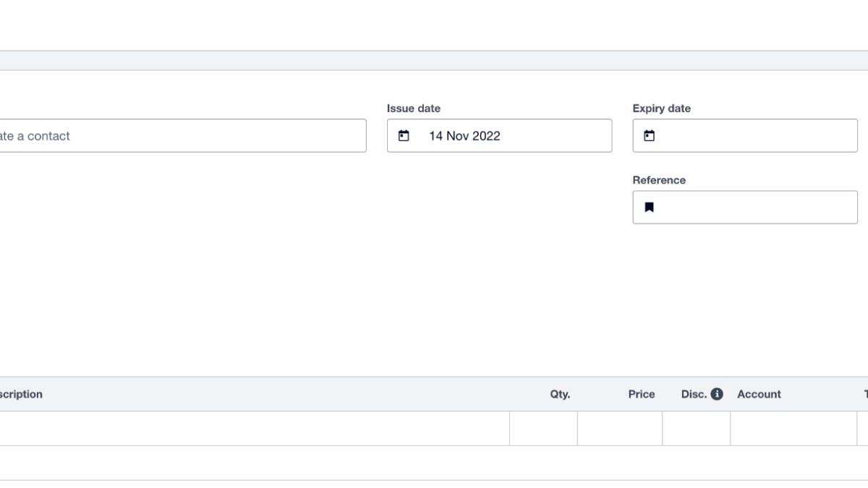Viewport: 868px width, 488px height.
Task: Click the Description column header
Action: pos(22,394)
